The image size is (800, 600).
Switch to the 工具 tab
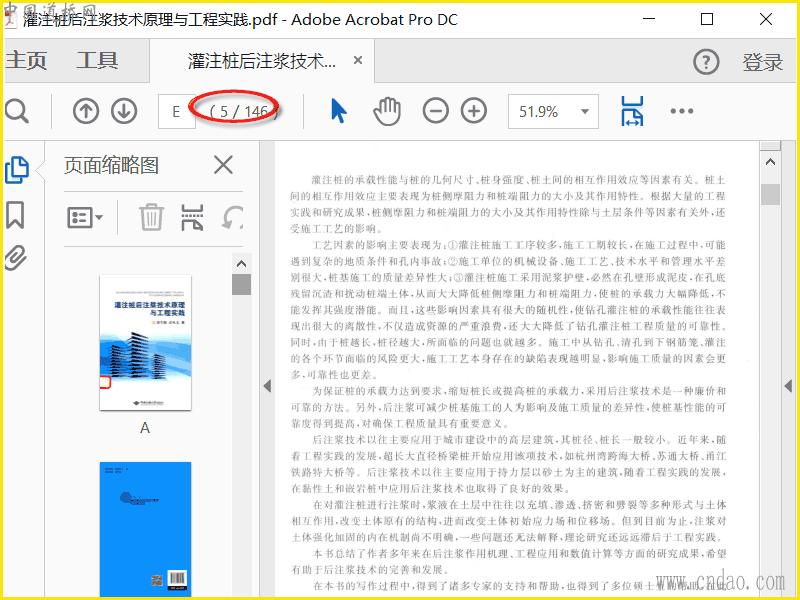97,61
